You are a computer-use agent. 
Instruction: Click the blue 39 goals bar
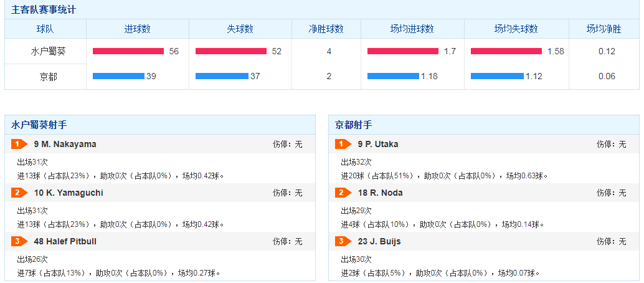point(118,76)
